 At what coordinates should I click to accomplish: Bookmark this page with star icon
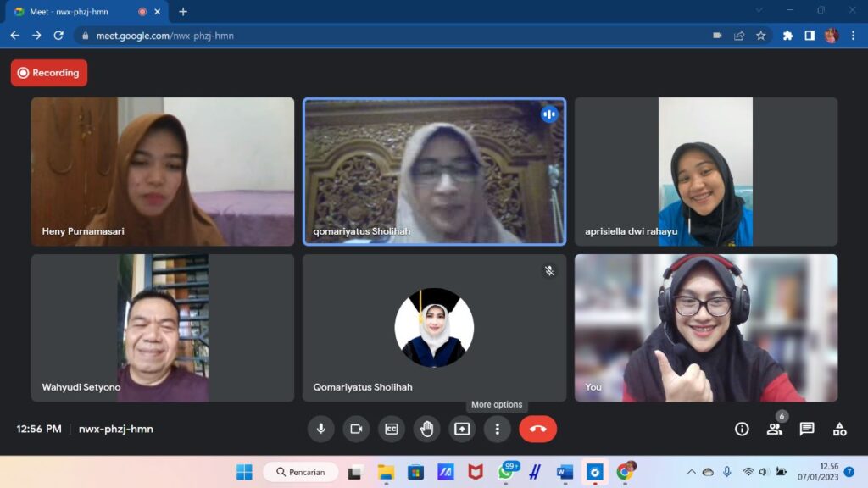761,36
